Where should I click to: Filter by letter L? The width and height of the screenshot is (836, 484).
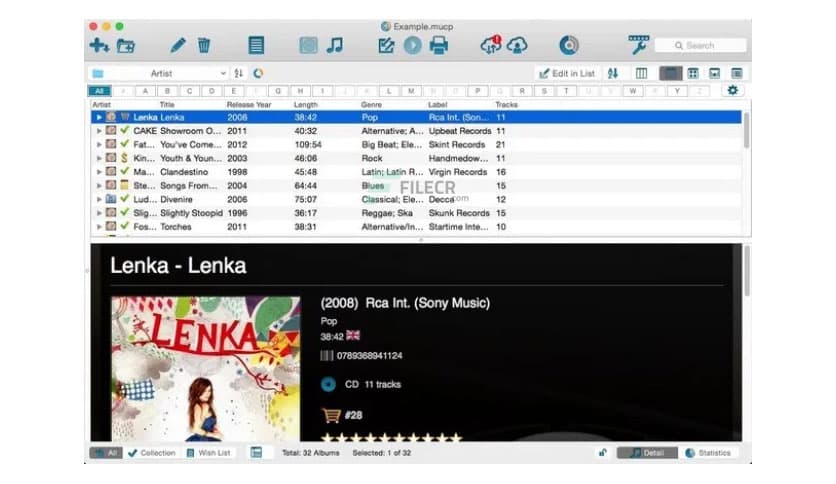tap(389, 91)
